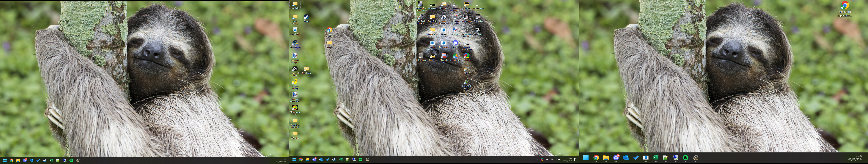Launch Cheat Engine from desktop
Screen dimensions: 868x164
point(295,43)
